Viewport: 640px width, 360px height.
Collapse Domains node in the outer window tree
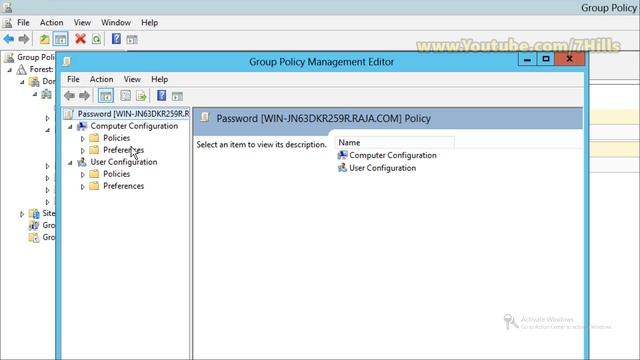(22, 82)
